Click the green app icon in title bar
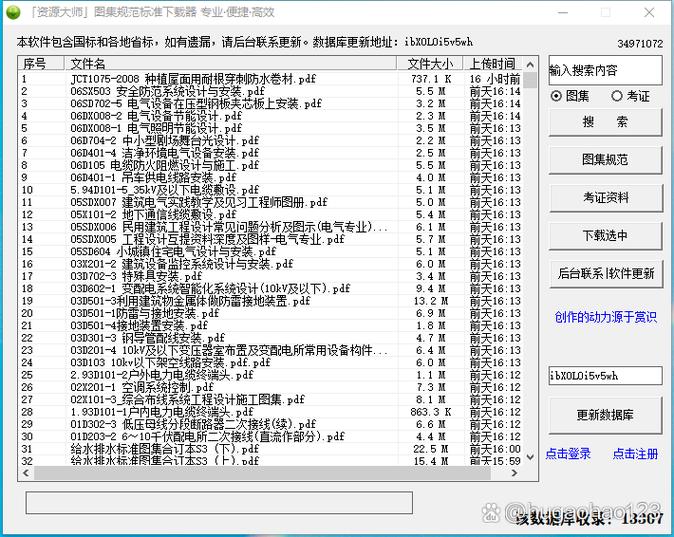The height and width of the screenshot is (537, 674). coord(13,12)
